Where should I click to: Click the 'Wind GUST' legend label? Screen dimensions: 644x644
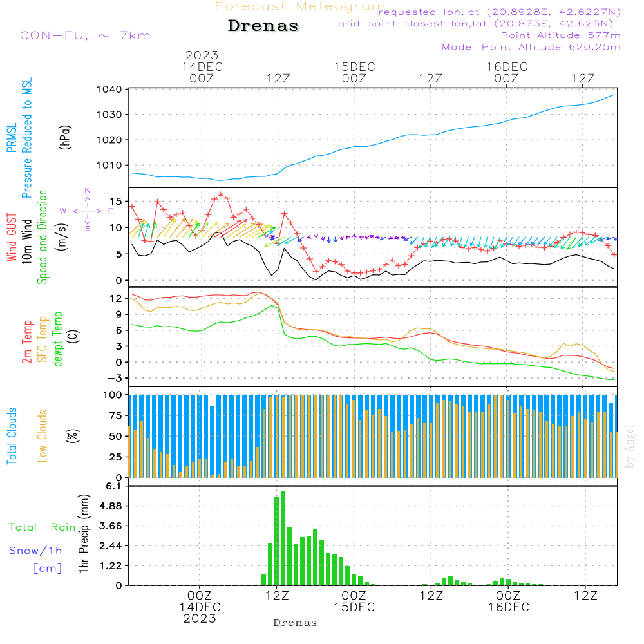(x=12, y=237)
